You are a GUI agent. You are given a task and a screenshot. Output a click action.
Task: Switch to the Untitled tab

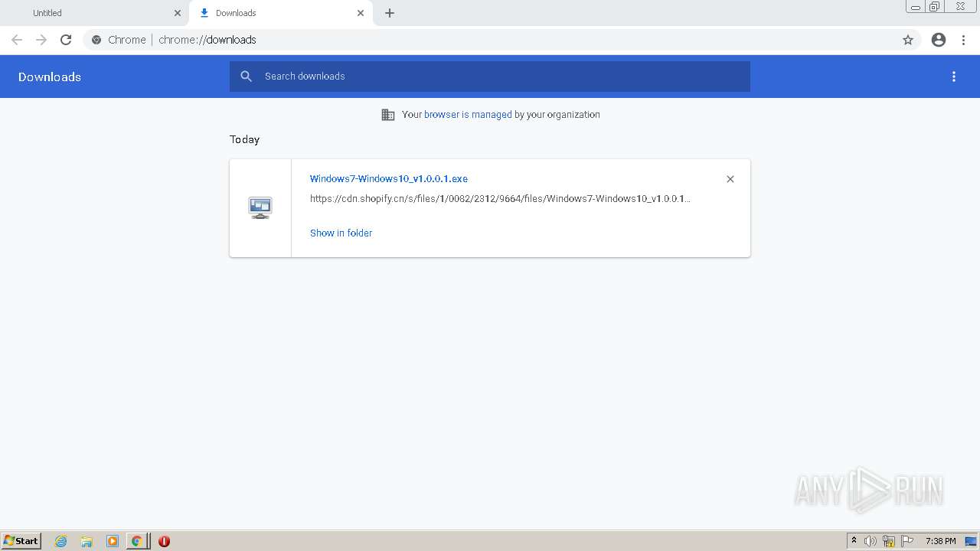coord(95,13)
